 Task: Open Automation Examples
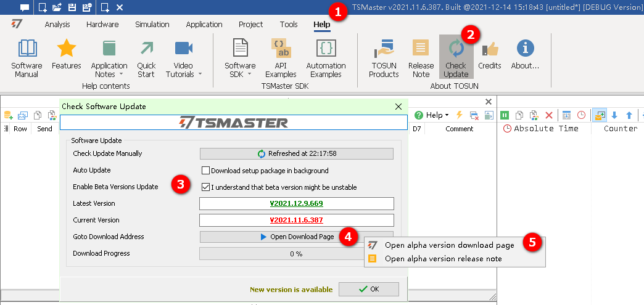point(326,59)
